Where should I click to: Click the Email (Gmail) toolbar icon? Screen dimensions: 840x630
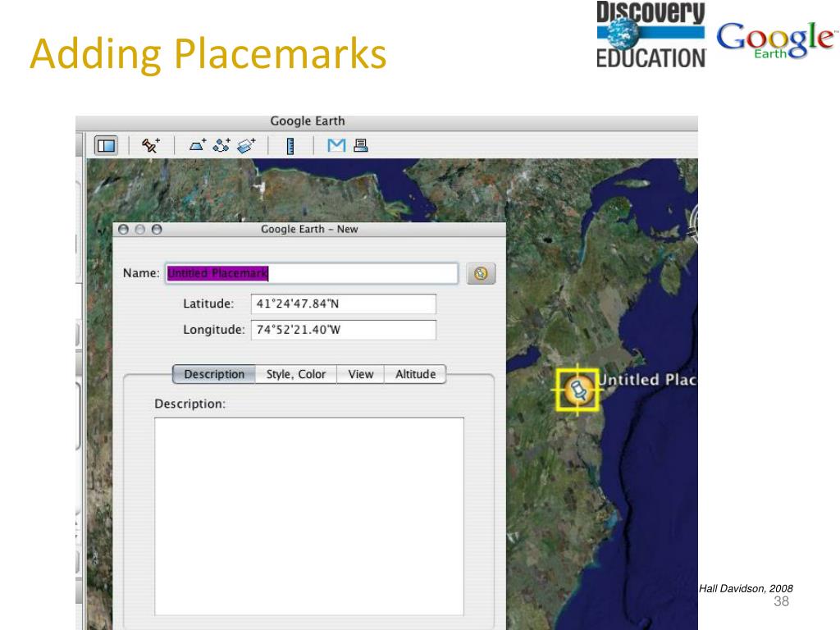pos(336,145)
